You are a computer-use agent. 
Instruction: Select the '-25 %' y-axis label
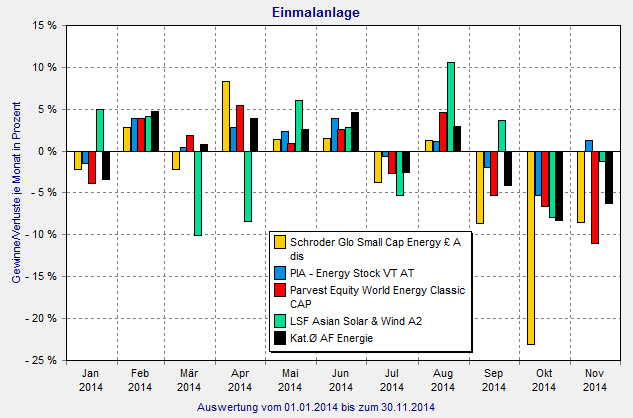pyautogui.click(x=36, y=360)
